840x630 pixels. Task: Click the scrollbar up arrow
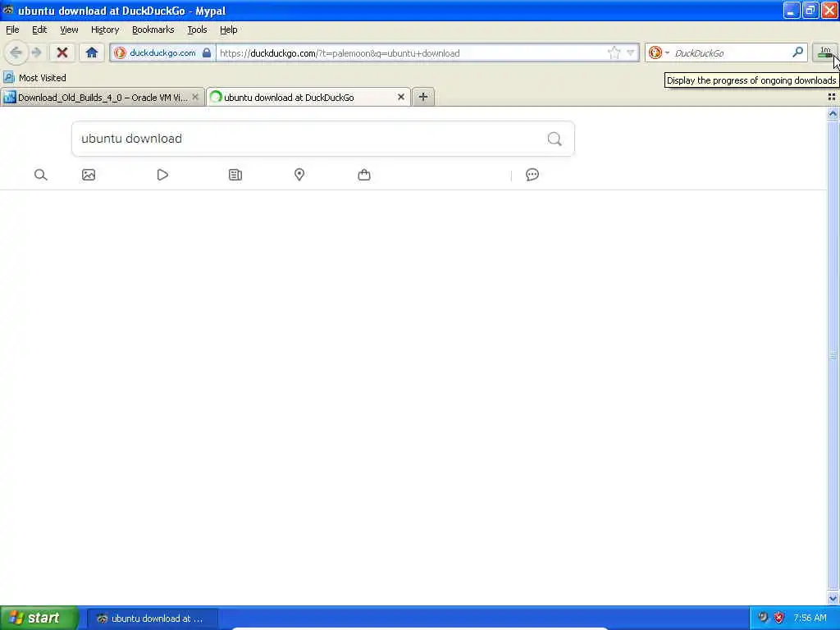[x=833, y=113]
